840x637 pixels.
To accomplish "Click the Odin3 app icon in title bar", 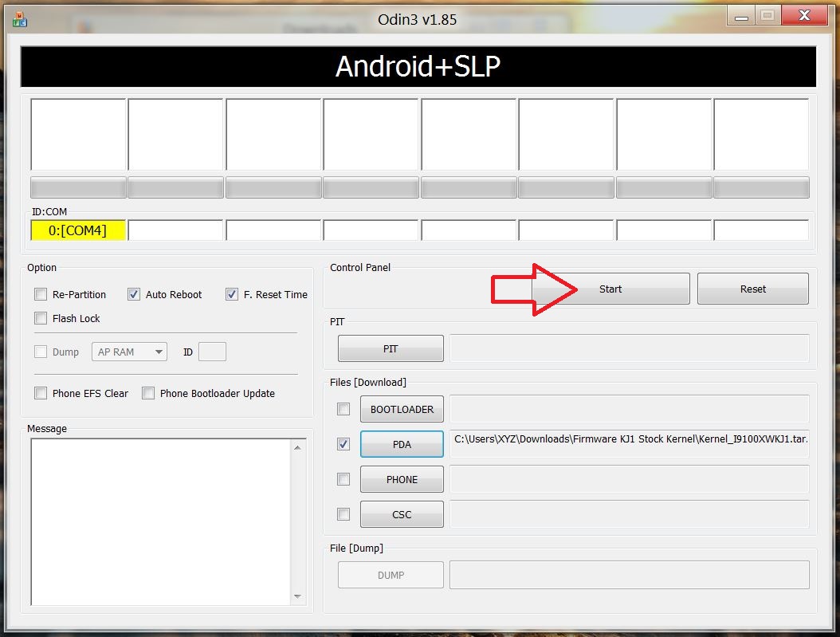I will tap(20, 20).
